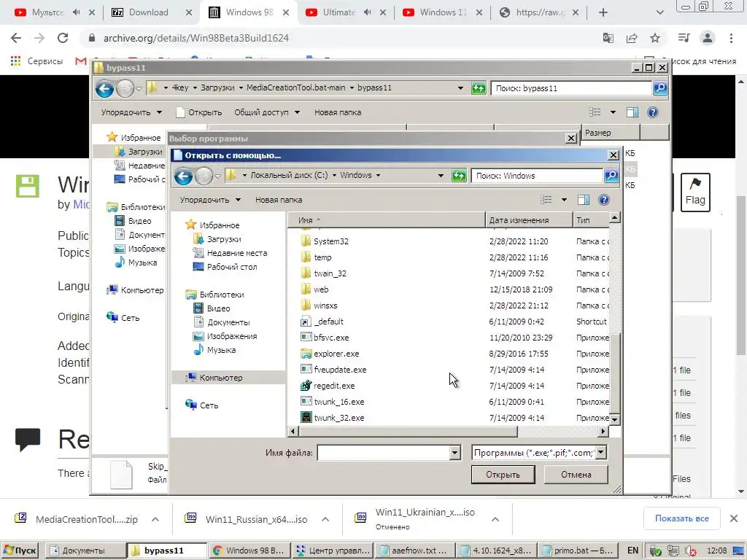
Task: Toggle preview pane icon in Open With dialog
Action: [583, 200]
